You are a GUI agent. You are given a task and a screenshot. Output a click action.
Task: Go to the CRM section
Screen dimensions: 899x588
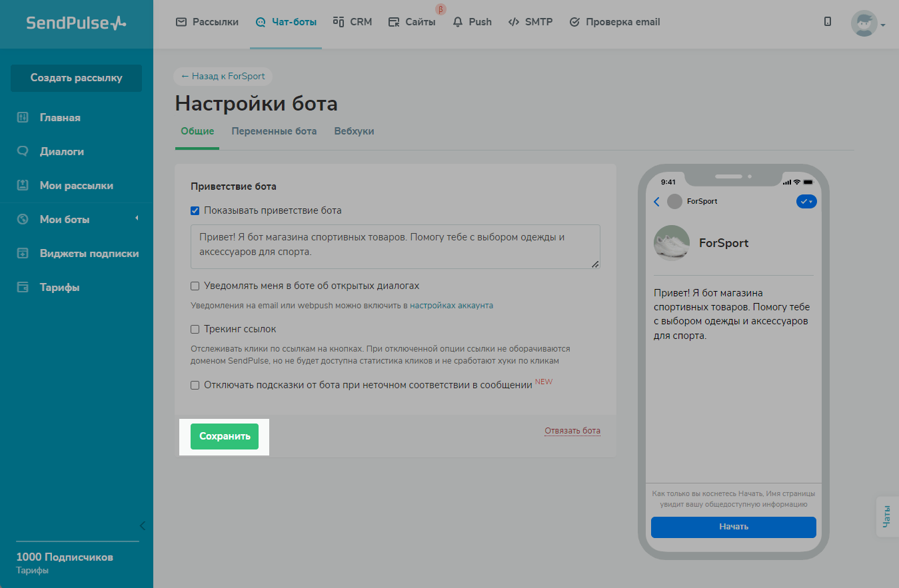point(353,22)
